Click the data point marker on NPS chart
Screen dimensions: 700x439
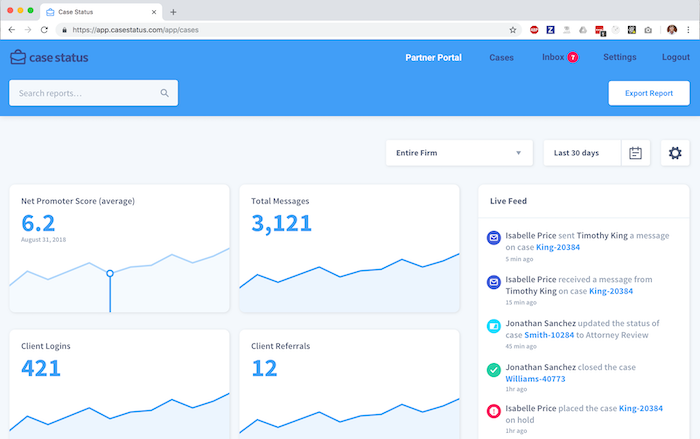pos(110,273)
